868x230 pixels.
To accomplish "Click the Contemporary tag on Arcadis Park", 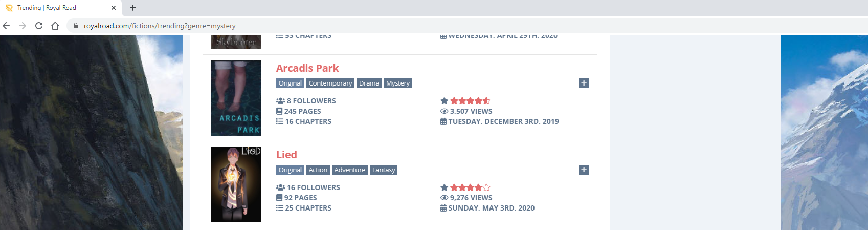I will click(330, 83).
